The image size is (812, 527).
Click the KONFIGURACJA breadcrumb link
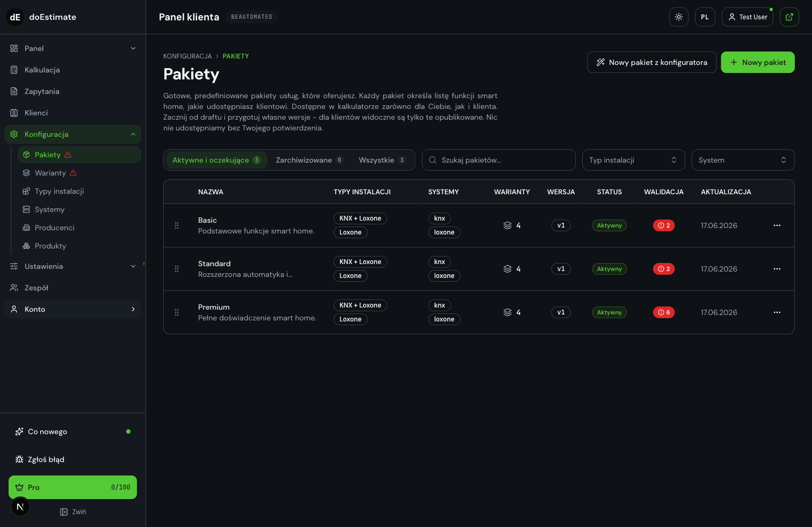[x=187, y=56]
